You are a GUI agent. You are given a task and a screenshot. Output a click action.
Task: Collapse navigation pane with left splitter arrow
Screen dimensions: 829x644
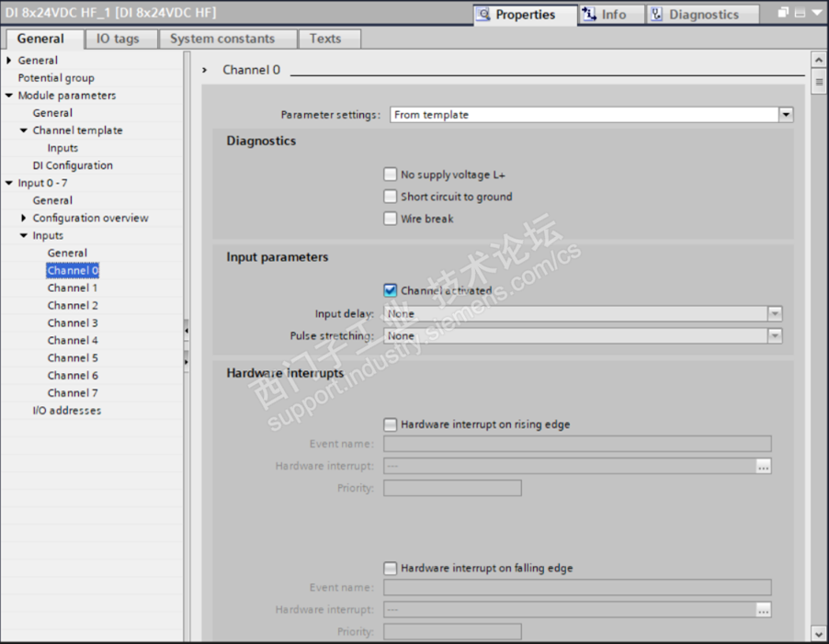point(186,331)
